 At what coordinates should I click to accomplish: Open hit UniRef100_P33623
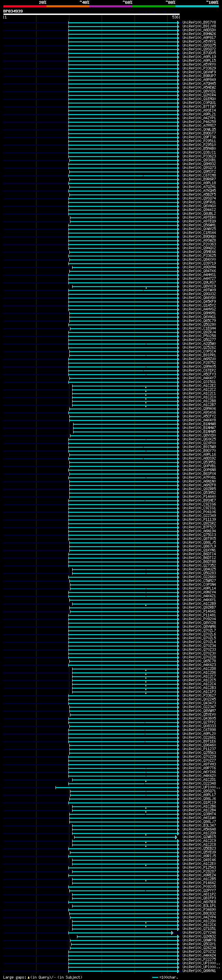coord(199,156)
